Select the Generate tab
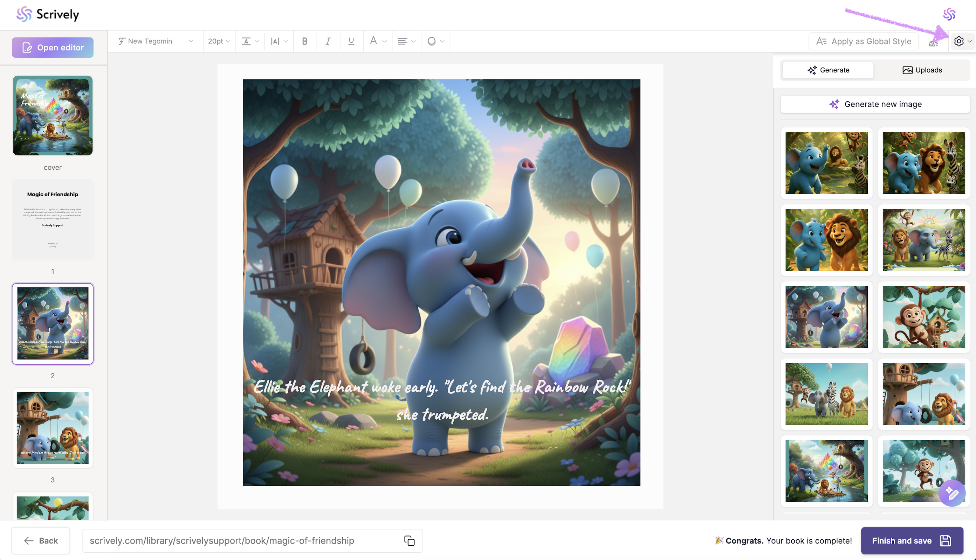Screen dimensions: 976x560 (x=828, y=70)
